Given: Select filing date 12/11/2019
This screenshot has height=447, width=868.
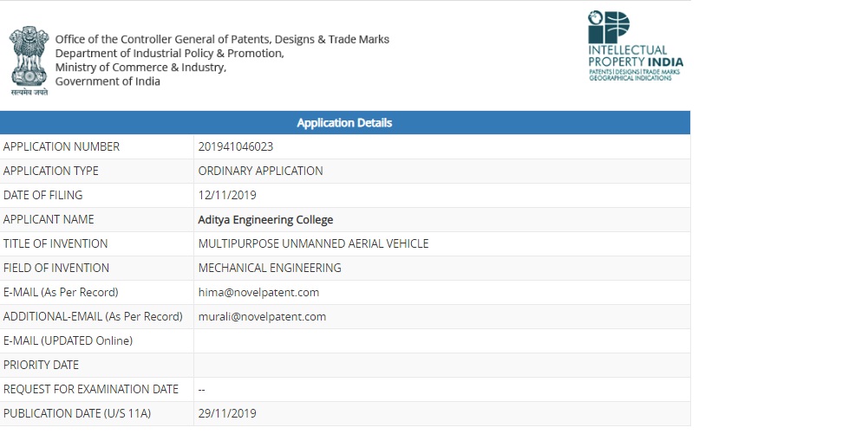Looking at the screenshot, I should pos(227,195).
